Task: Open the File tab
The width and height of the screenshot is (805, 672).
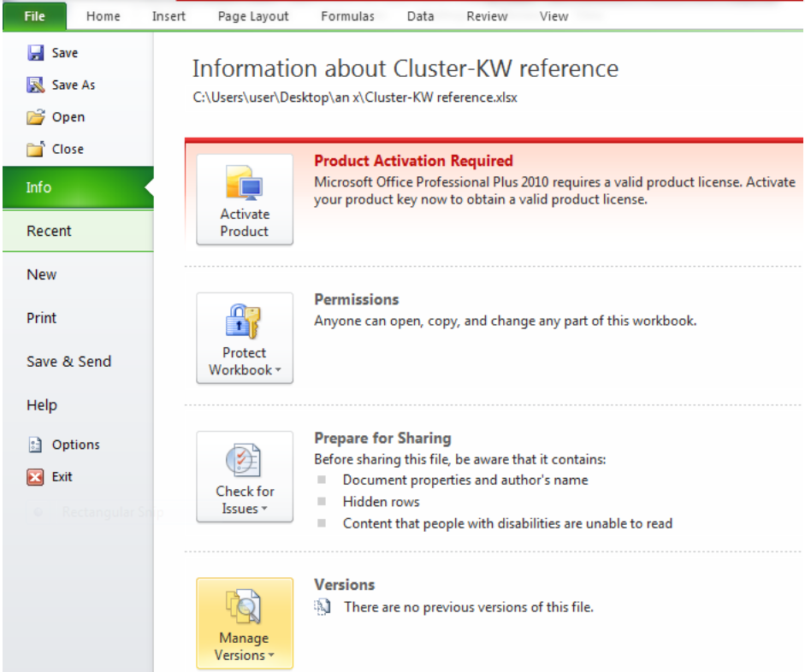Action: click(34, 16)
